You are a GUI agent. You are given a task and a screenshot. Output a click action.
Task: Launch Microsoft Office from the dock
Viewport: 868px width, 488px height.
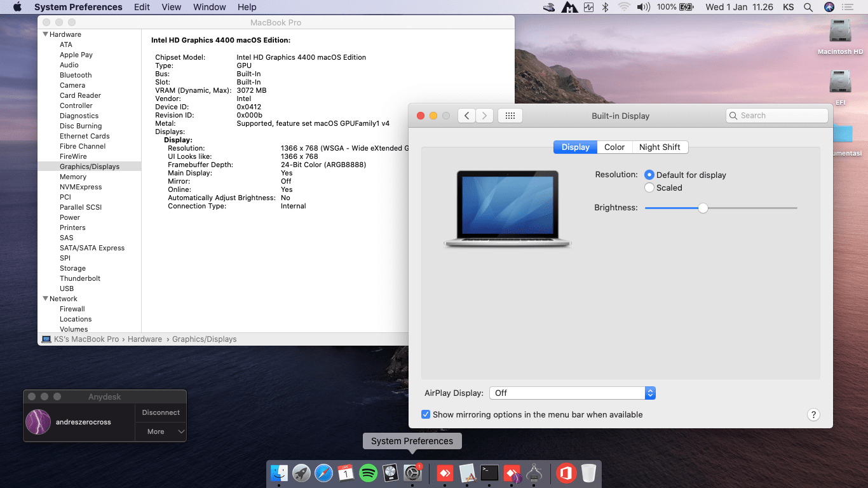click(x=566, y=473)
